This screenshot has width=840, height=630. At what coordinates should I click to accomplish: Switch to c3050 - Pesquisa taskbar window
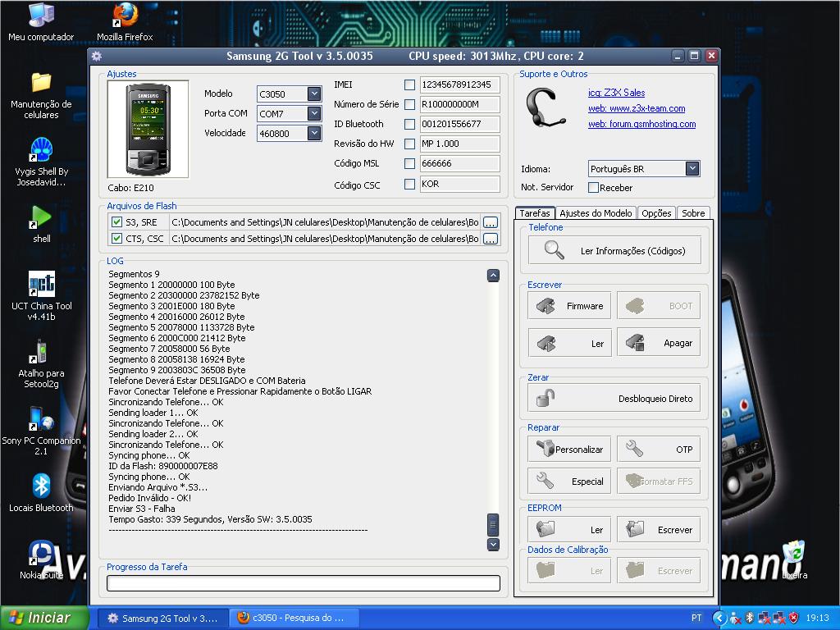pyautogui.click(x=293, y=618)
